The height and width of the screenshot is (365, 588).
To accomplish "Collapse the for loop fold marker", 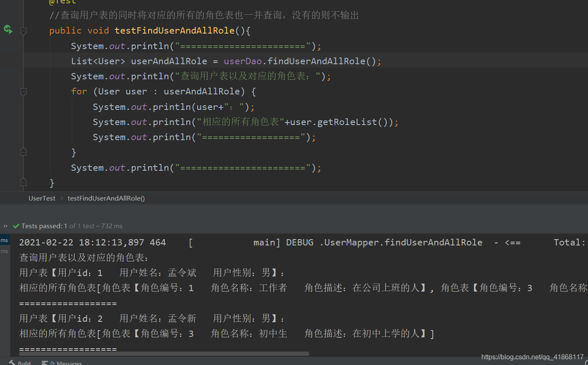I will [24, 92].
